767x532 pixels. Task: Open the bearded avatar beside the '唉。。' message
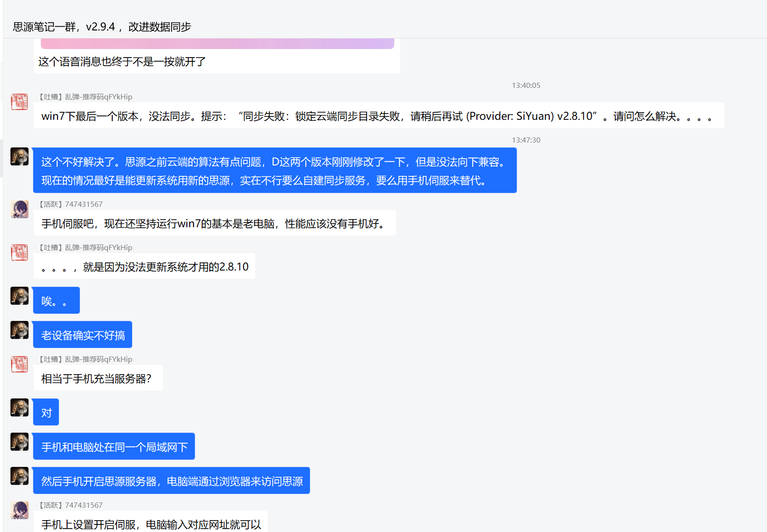[x=19, y=296]
